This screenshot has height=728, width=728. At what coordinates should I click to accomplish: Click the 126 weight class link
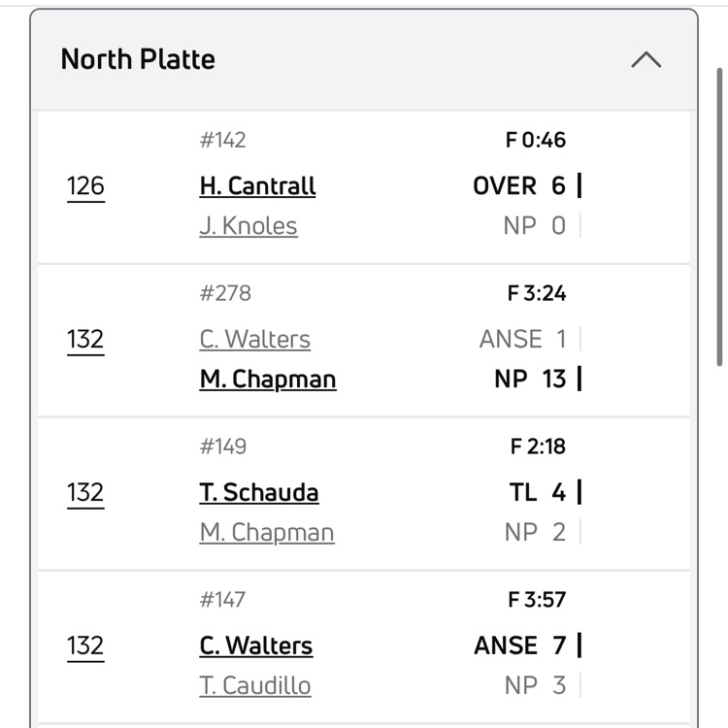tap(85, 185)
